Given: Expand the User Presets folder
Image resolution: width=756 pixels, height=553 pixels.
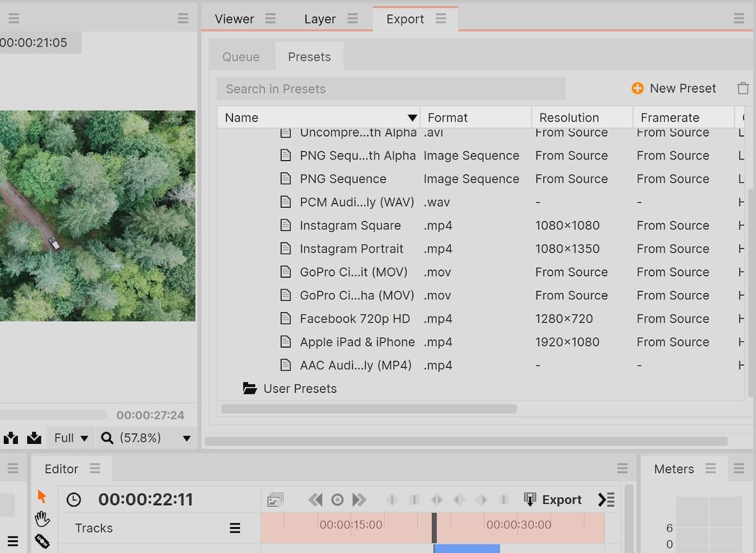Looking at the screenshot, I should pos(301,389).
